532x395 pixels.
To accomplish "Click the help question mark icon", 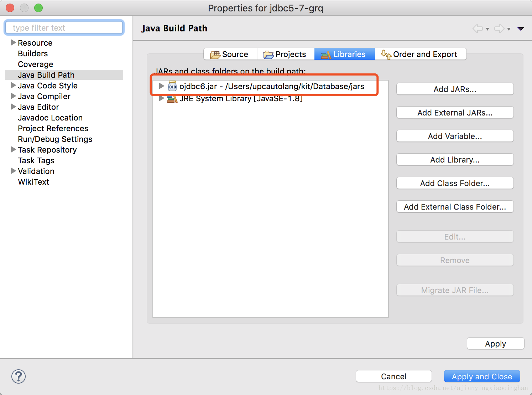I will pos(19,376).
